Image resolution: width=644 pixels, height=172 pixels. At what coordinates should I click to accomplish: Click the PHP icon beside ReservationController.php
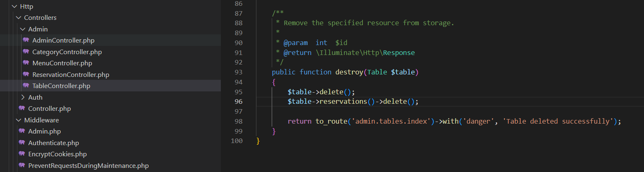[26, 74]
